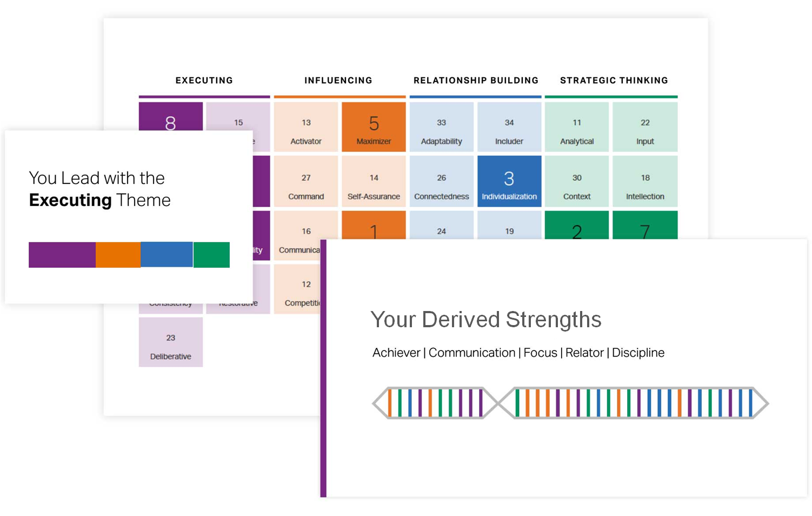The width and height of the screenshot is (812, 516).
Task: Click Achiever in the derived strengths list
Action: pyautogui.click(x=396, y=353)
